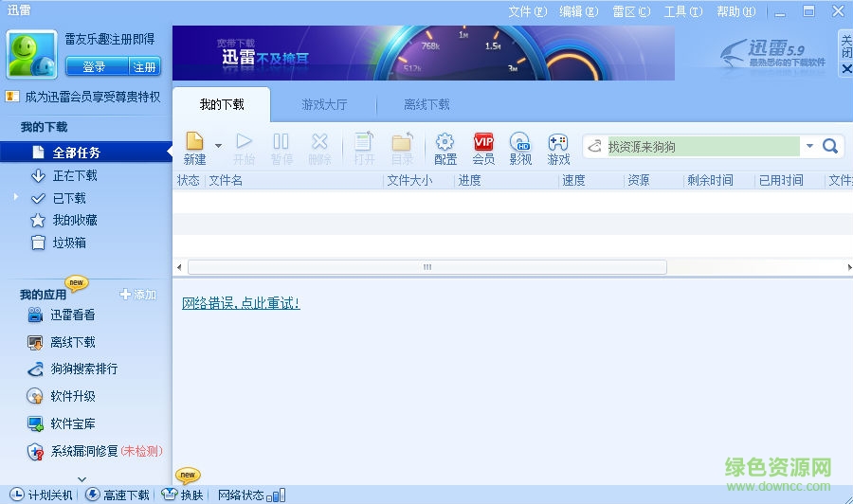
Task: Click the scrollbar left arrow
Action: [x=179, y=267]
